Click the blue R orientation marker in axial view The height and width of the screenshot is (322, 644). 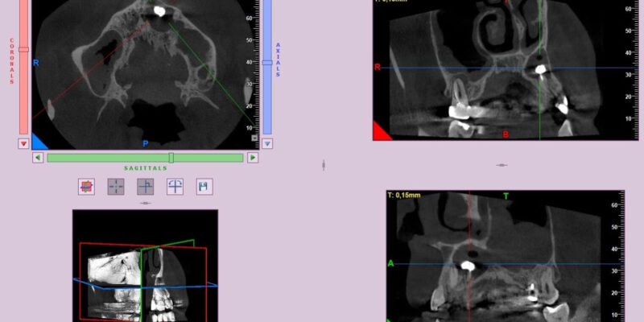click(36, 64)
